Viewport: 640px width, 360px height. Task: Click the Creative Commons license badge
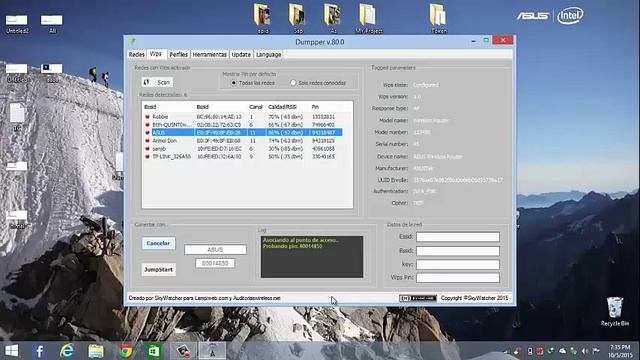point(418,298)
